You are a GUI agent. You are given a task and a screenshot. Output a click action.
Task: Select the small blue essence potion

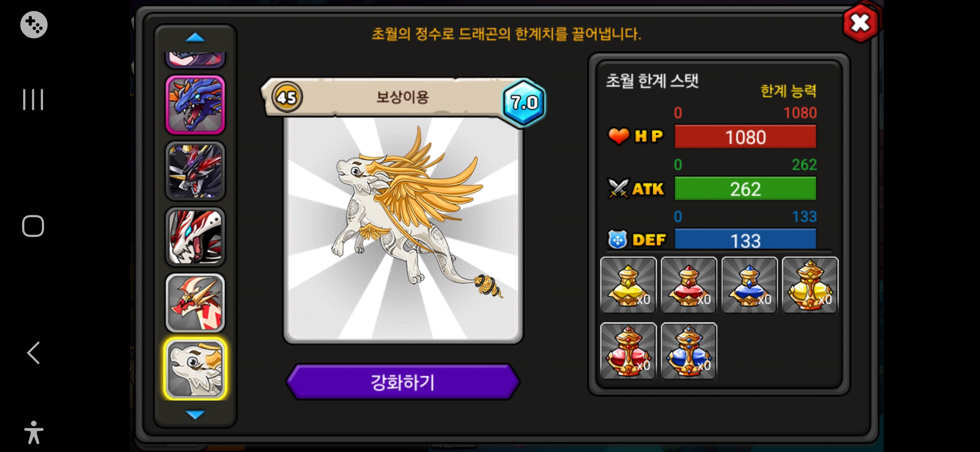tap(750, 285)
